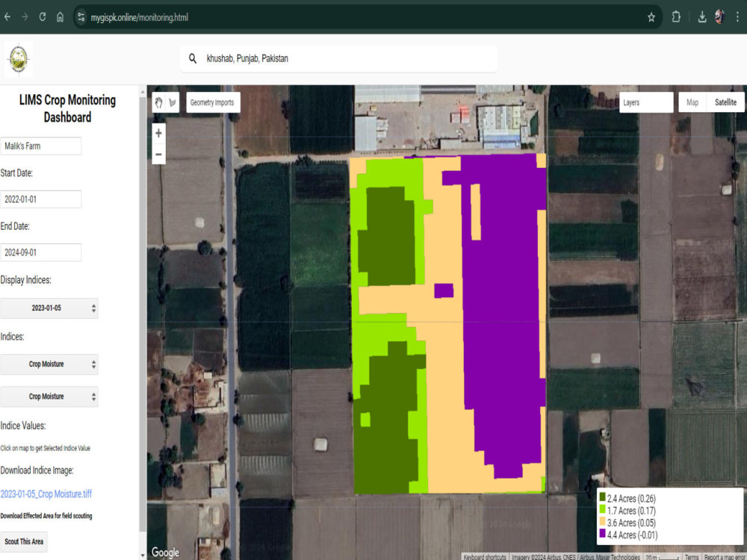This screenshot has height=560, width=747.
Task: Click light green 1.7 Acres legend swatch
Action: (x=602, y=509)
